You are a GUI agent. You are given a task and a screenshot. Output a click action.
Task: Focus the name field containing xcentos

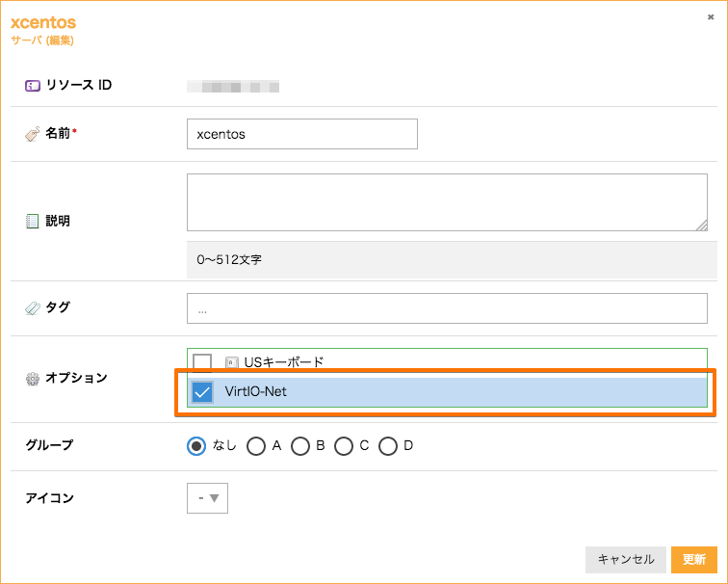tap(301, 134)
